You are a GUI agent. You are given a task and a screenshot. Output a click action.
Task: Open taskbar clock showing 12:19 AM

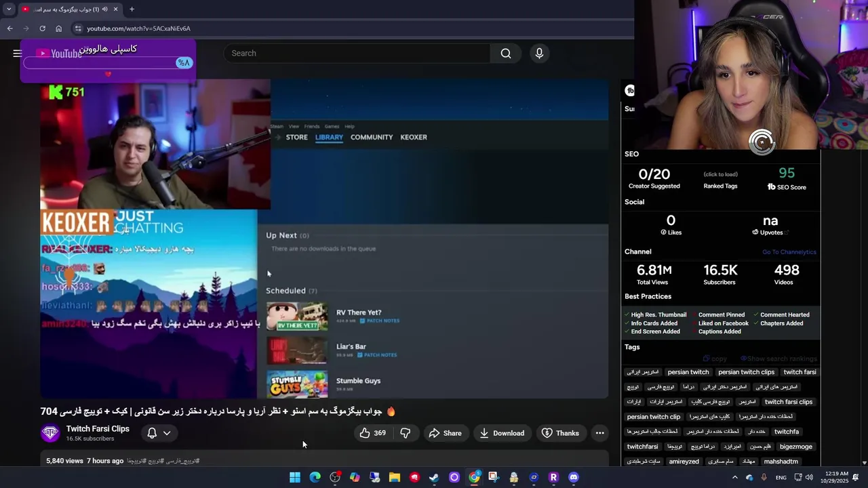(x=835, y=477)
